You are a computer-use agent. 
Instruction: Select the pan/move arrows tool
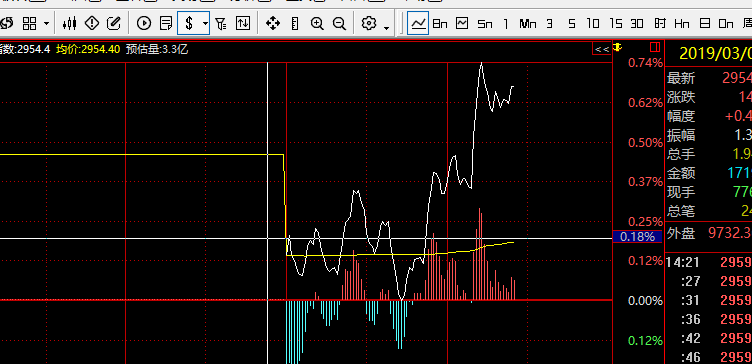273,23
